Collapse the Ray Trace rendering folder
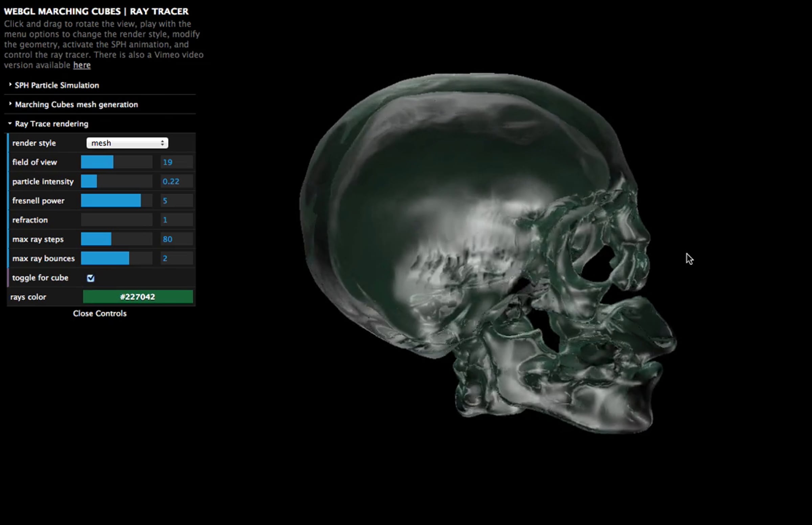This screenshot has height=525, width=812. point(51,124)
